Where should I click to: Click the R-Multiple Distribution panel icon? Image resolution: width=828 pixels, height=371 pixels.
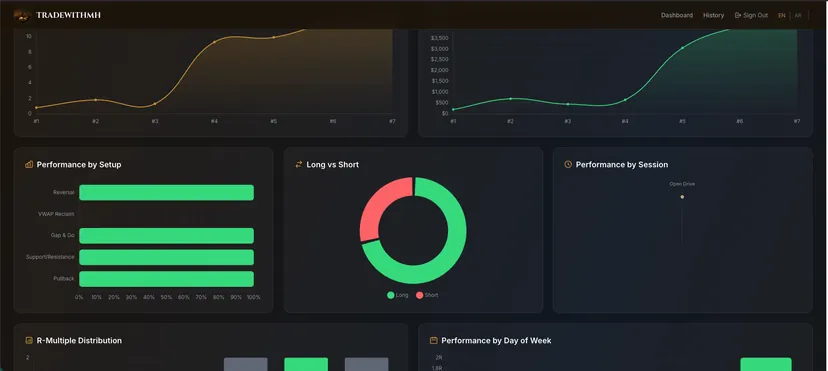[x=29, y=340]
